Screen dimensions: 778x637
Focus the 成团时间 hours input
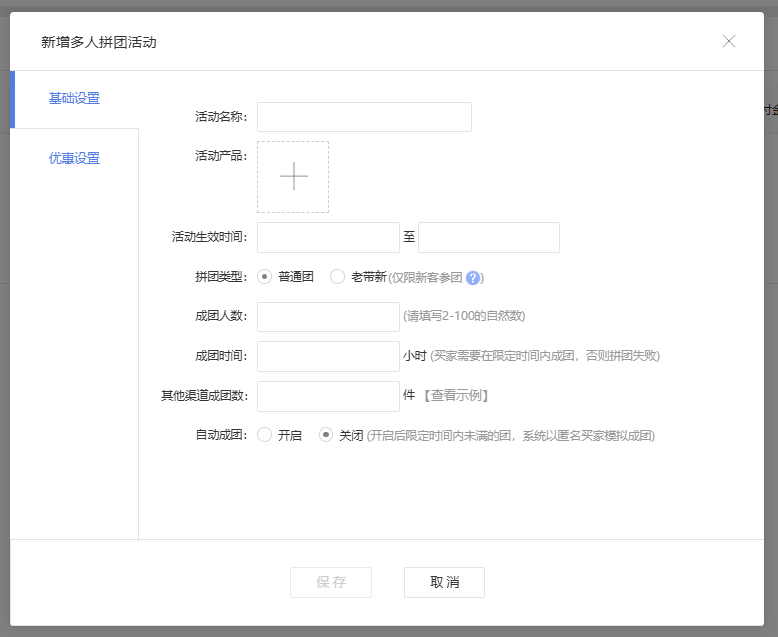tap(328, 356)
